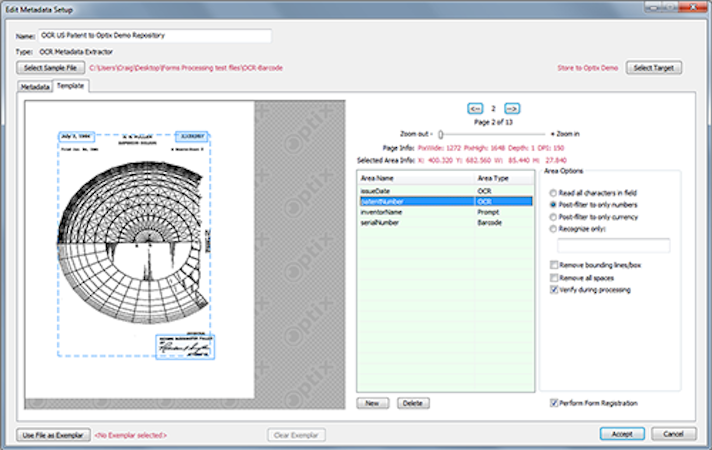Screen dimensions: 712x450
Task: Click the 'Store to Optix Demo' text
Action: tap(588, 68)
